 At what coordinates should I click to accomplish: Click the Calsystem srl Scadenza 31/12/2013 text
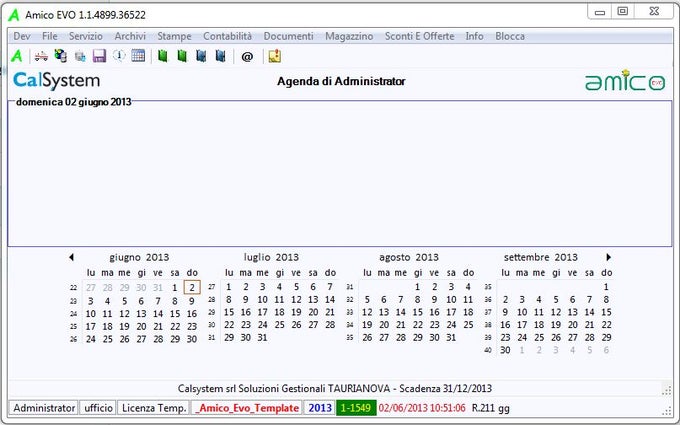click(335, 389)
